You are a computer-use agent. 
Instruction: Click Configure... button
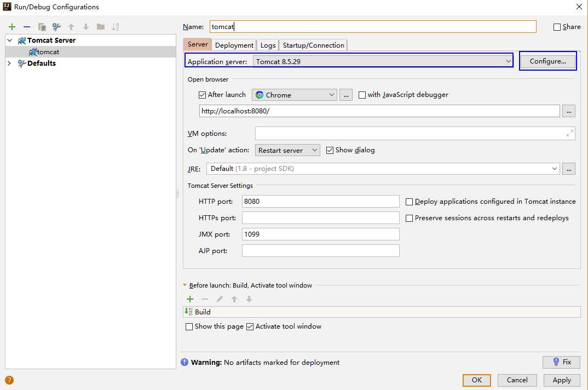pyautogui.click(x=547, y=61)
